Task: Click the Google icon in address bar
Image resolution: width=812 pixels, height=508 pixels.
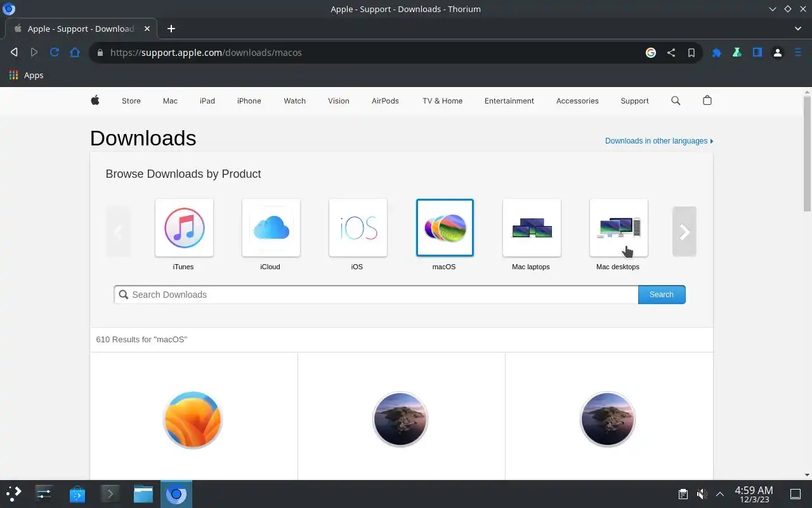Action: point(651,53)
